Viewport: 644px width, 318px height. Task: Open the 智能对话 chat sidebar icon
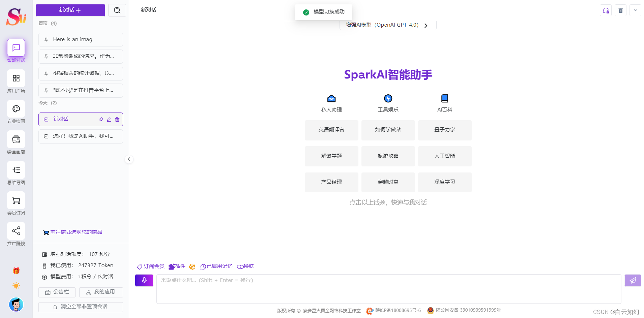pyautogui.click(x=16, y=48)
